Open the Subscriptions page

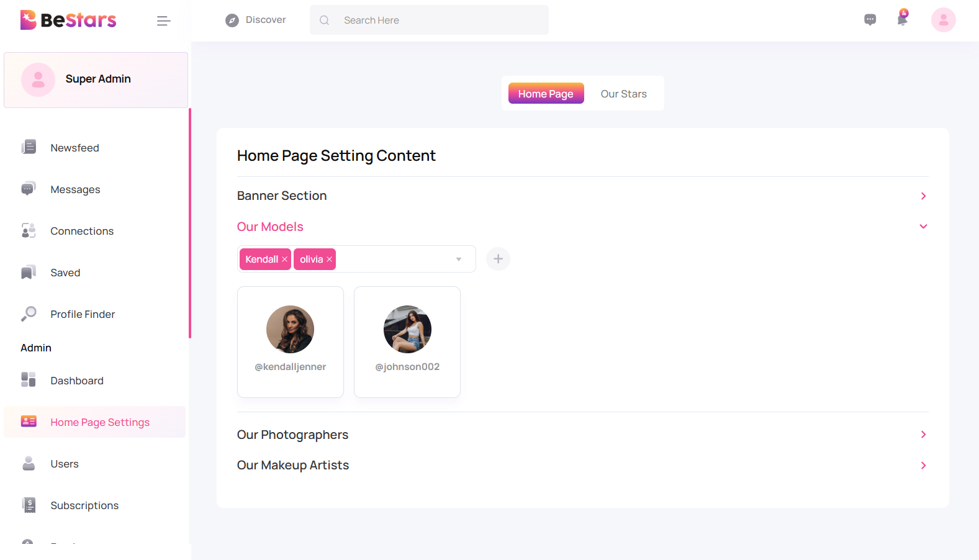(x=84, y=505)
